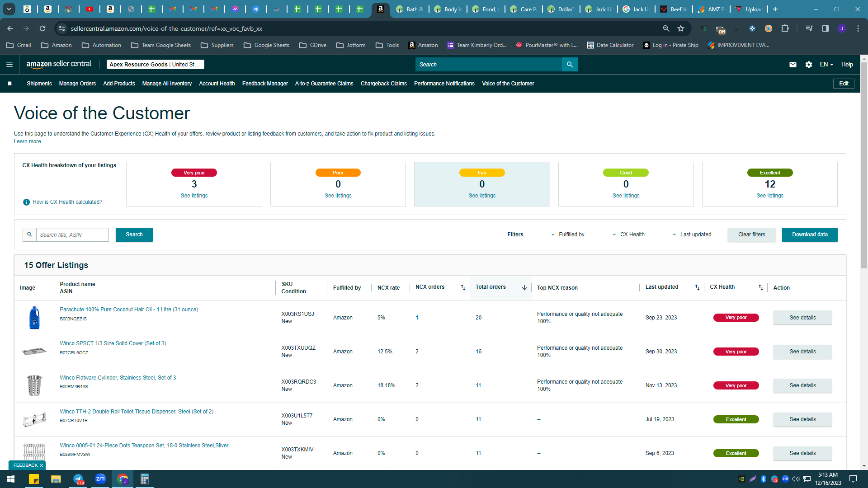Open Chrome tab search dropdown arrow

[x=9, y=9]
